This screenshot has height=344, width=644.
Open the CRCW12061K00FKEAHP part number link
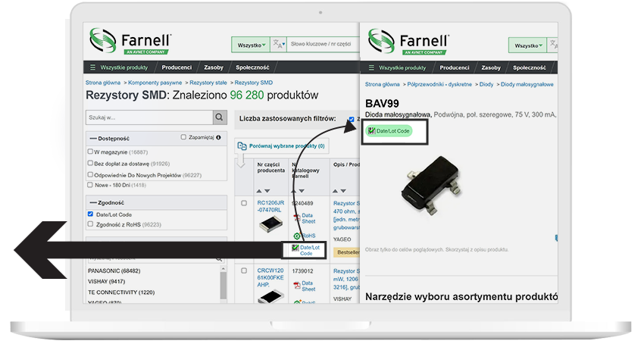coord(270,277)
